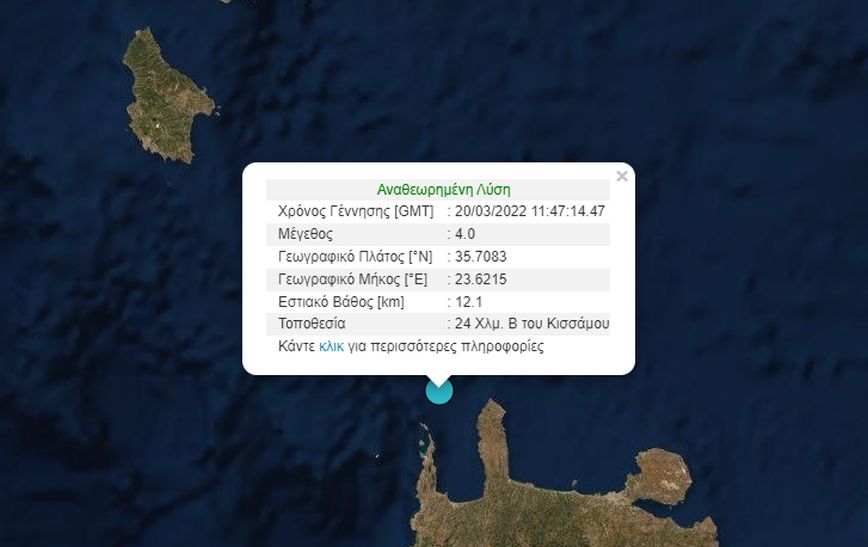
Task: Click the focal depth value 12.1
Action: [468, 302]
